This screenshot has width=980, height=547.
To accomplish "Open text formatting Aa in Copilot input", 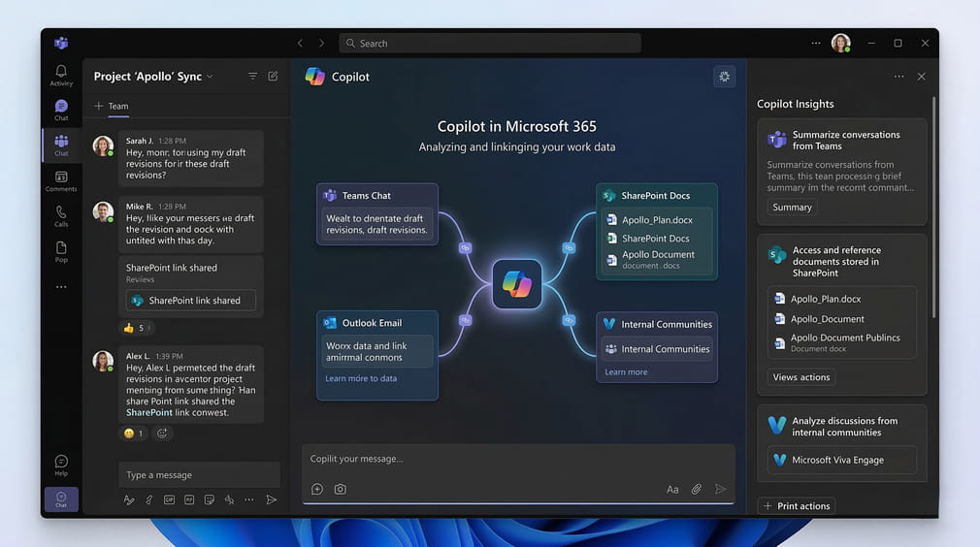I will pyautogui.click(x=672, y=490).
